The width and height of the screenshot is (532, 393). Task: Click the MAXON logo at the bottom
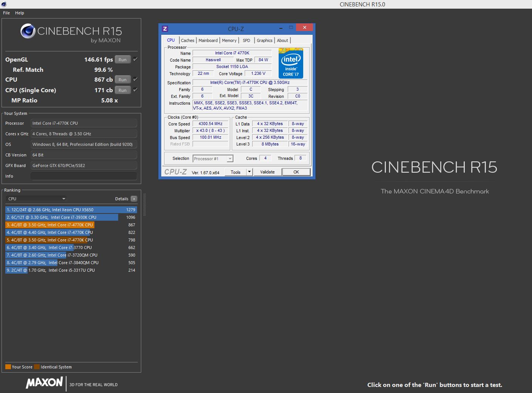point(44,382)
